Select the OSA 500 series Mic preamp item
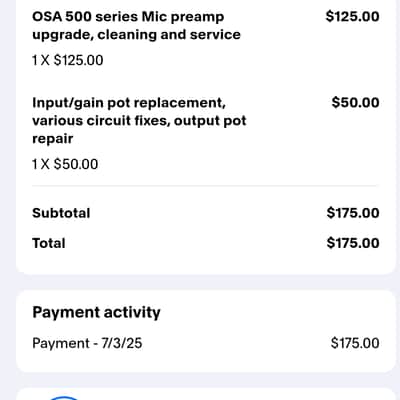400x400 pixels. [x=136, y=26]
